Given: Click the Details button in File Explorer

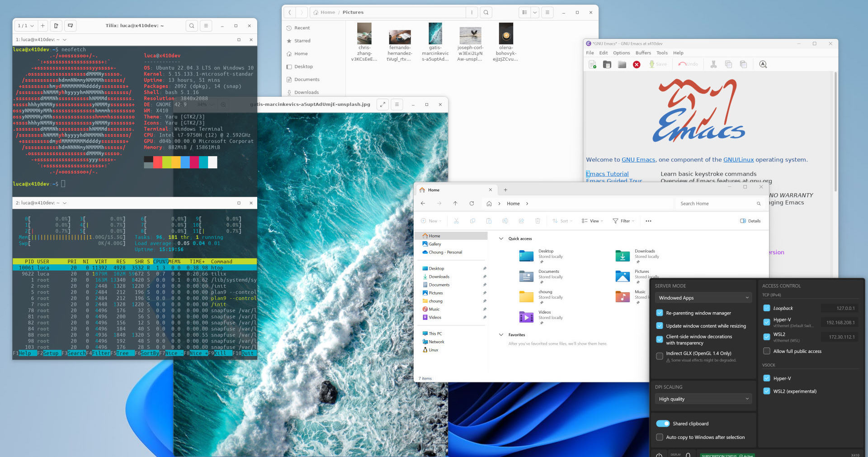Looking at the screenshot, I should pos(750,221).
